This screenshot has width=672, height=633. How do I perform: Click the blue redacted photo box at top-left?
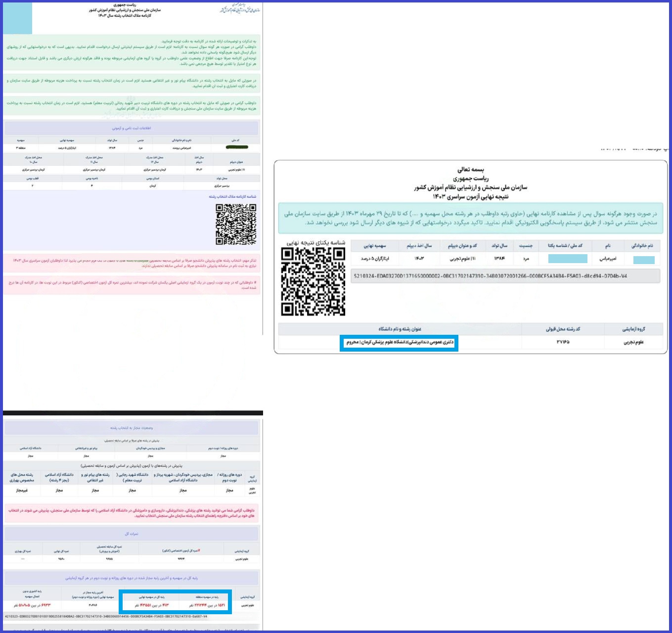point(17,18)
